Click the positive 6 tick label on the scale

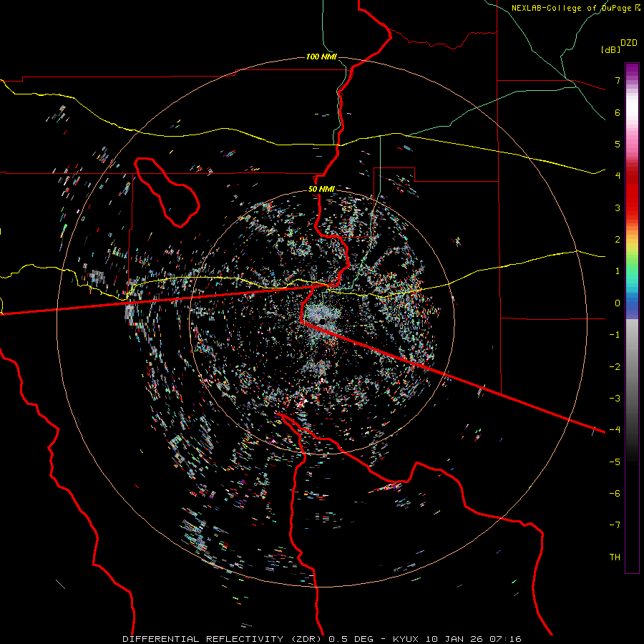(x=618, y=112)
